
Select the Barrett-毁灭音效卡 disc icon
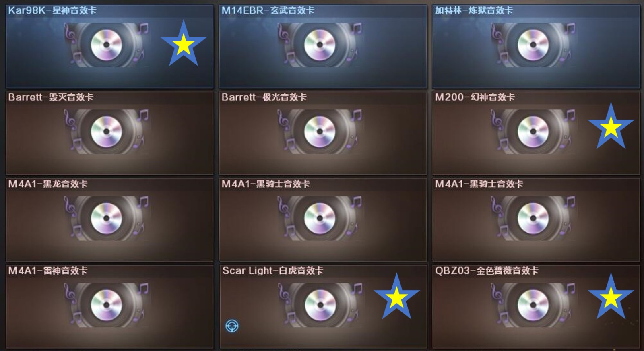pos(106,132)
